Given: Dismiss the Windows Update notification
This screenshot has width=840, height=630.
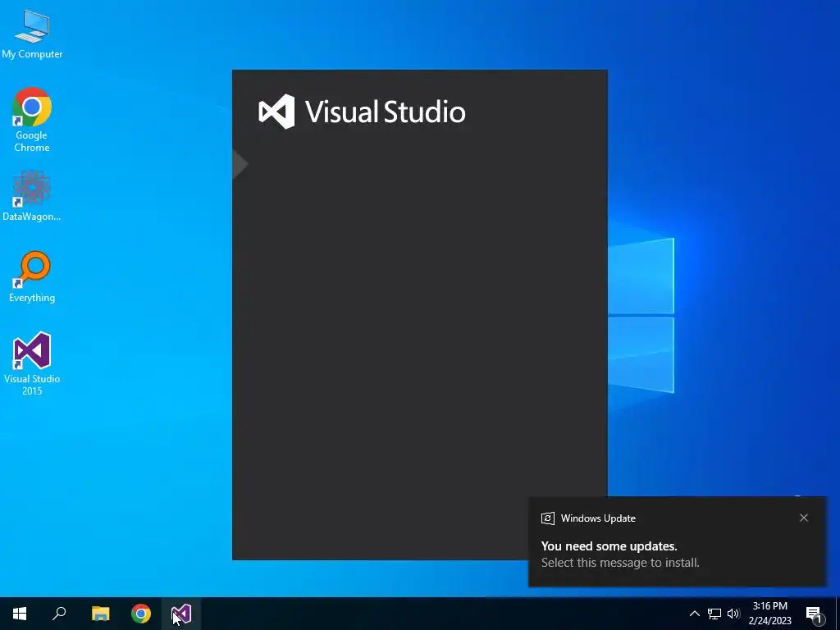Looking at the screenshot, I should pos(804,518).
